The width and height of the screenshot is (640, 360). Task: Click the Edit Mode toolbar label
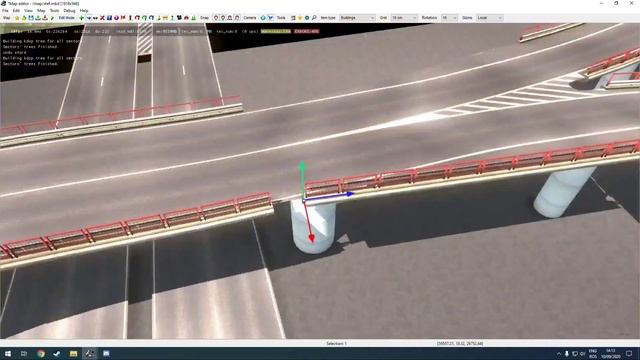point(67,18)
